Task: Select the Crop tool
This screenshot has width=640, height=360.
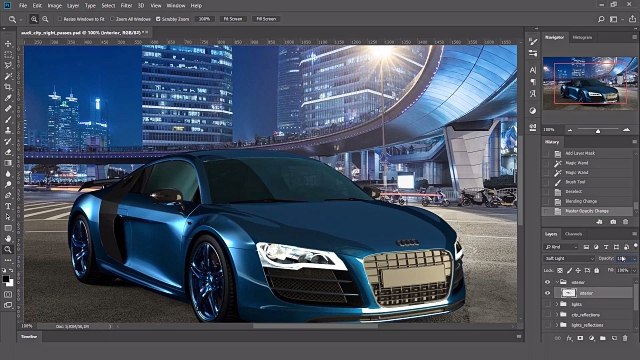Action: (8, 87)
